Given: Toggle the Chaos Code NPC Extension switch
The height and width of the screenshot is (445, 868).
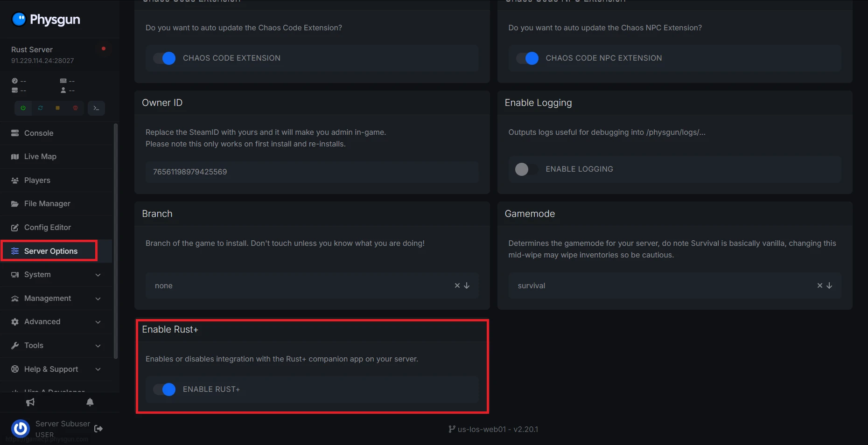Looking at the screenshot, I should [x=528, y=58].
